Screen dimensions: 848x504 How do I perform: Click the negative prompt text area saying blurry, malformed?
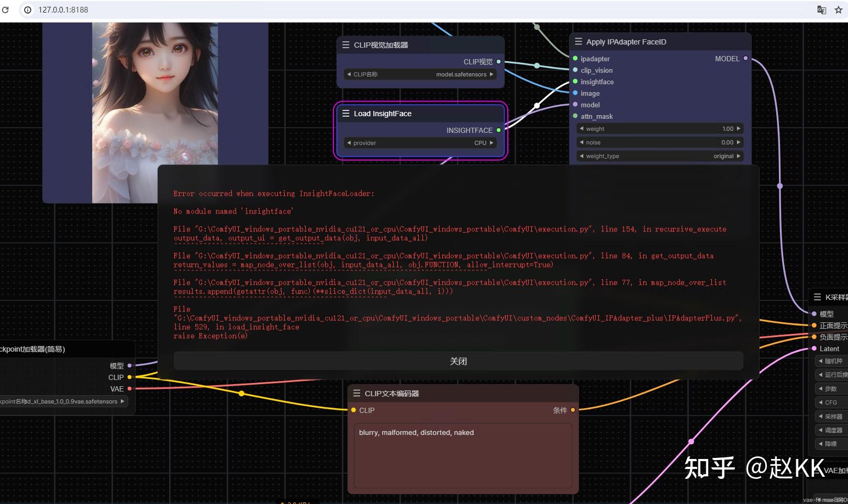(462, 455)
